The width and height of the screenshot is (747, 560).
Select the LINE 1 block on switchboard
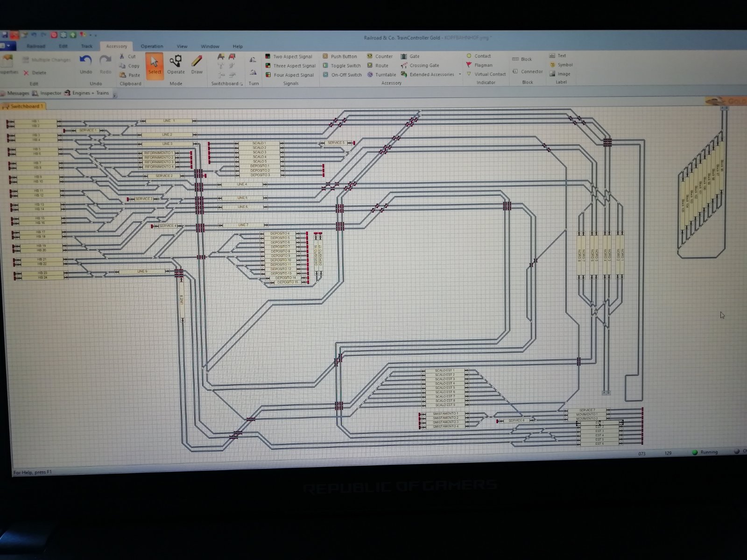(169, 121)
